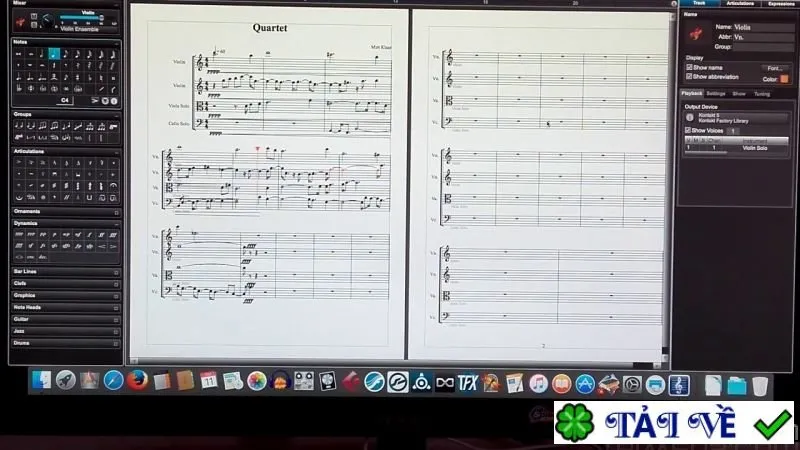Click the violin instrument icon in Mixer
The image size is (800, 450).
click(x=20, y=22)
